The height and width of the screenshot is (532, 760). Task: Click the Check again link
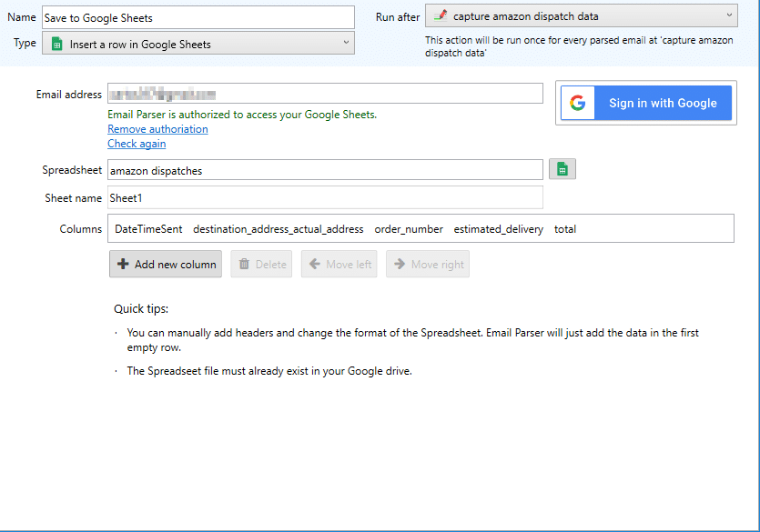pyautogui.click(x=137, y=144)
